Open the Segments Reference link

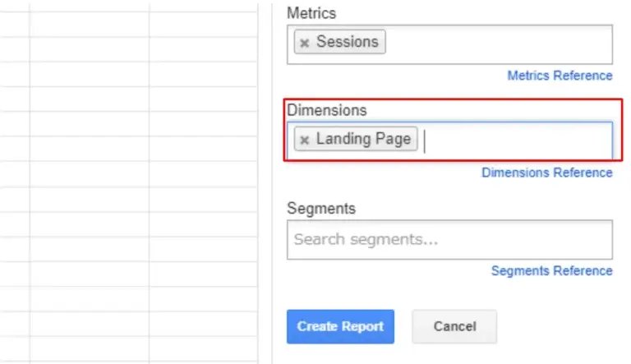tap(551, 270)
